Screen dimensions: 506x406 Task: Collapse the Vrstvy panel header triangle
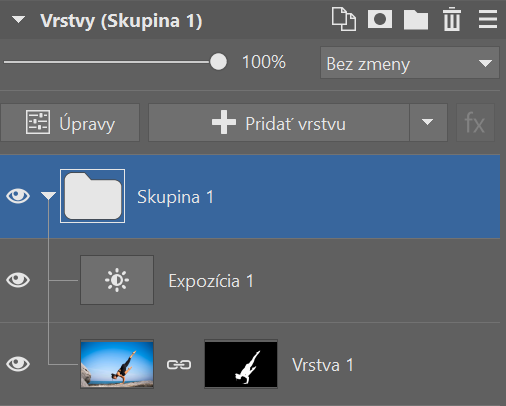pyautogui.click(x=18, y=20)
